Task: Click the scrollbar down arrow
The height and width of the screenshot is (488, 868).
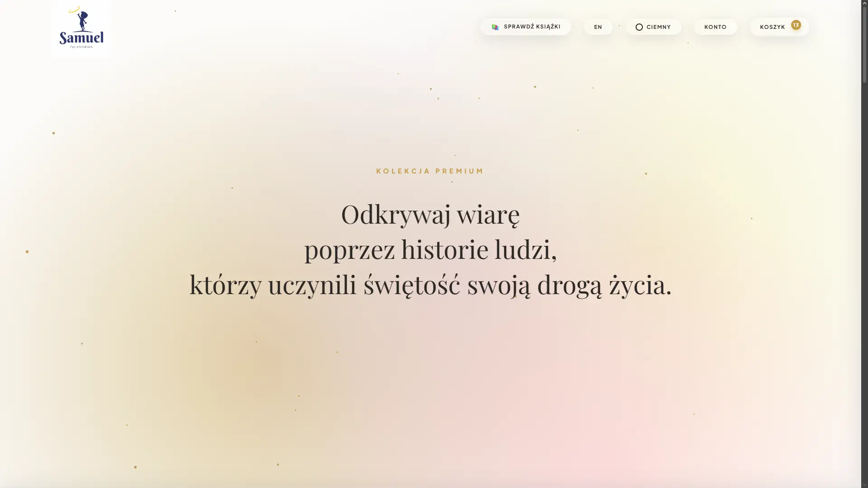Action: point(864,484)
